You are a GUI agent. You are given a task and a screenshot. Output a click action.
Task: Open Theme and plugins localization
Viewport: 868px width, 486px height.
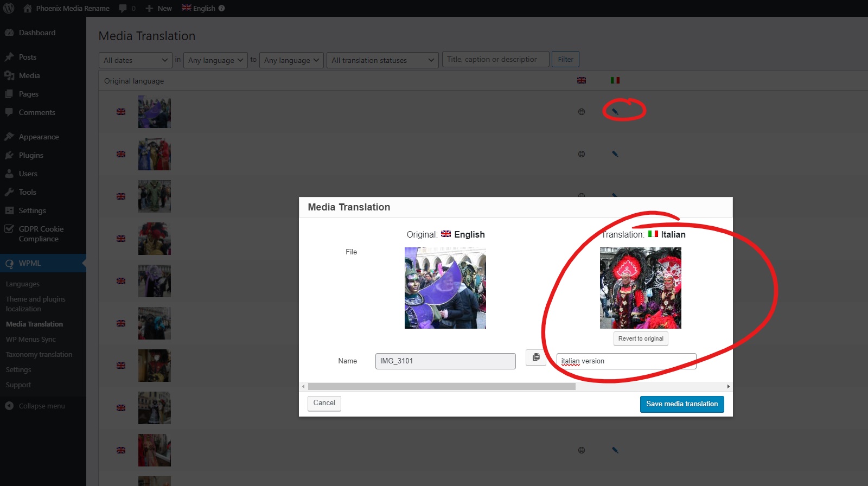pos(35,304)
